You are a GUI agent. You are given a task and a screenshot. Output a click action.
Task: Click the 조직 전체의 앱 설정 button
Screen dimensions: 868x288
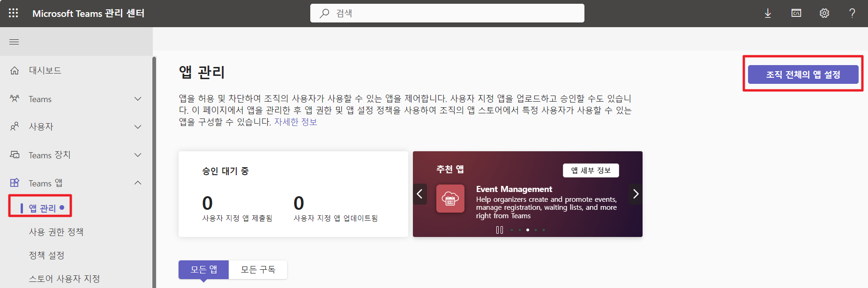803,74
